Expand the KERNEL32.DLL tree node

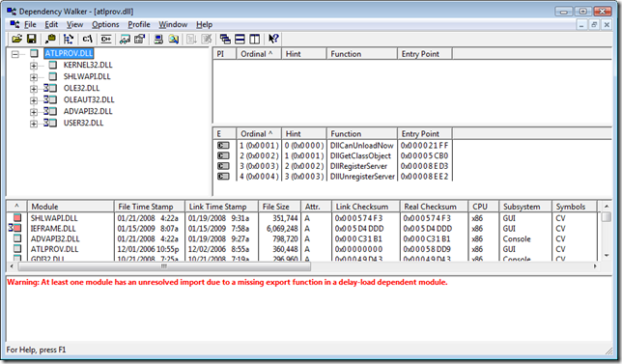(x=34, y=66)
